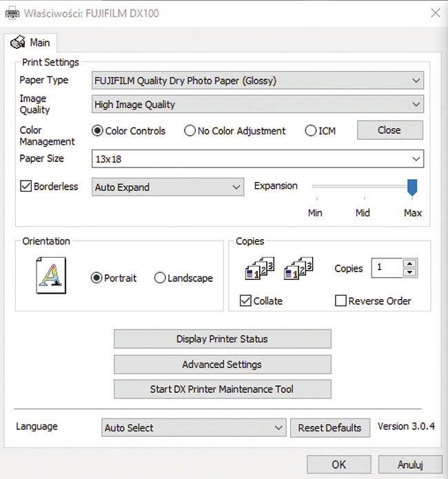The width and height of the screenshot is (448, 479).
Task: Switch to the Main tab
Action: click(x=31, y=43)
